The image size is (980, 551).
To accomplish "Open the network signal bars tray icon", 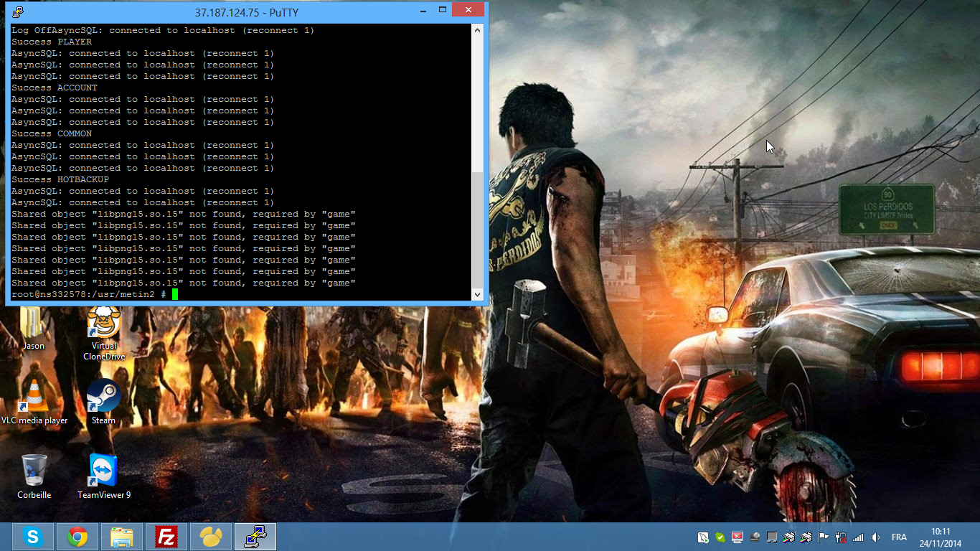I will coord(858,537).
